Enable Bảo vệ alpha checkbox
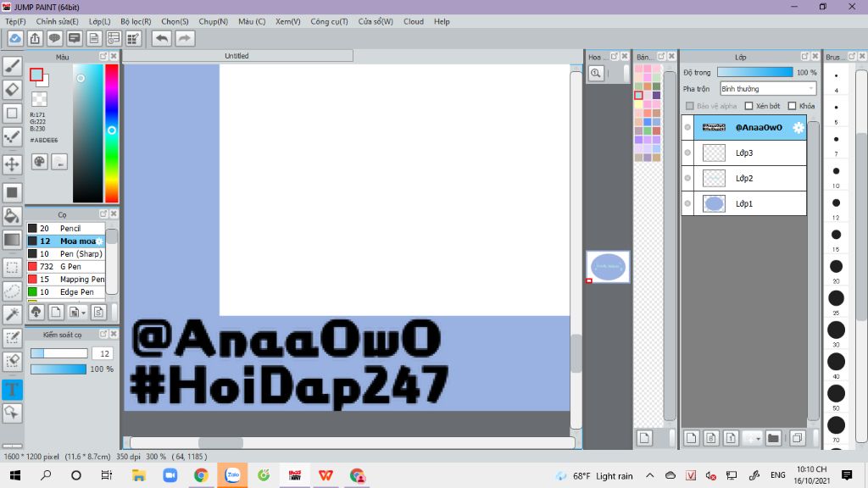The width and height of the screenshot is (868, 488). click(x=690, y=106)
